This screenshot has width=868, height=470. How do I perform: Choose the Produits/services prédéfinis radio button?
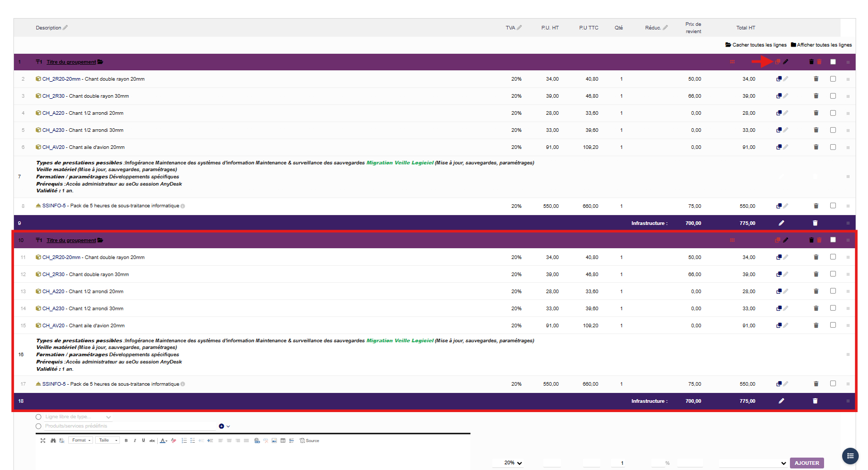coord(38,426)
